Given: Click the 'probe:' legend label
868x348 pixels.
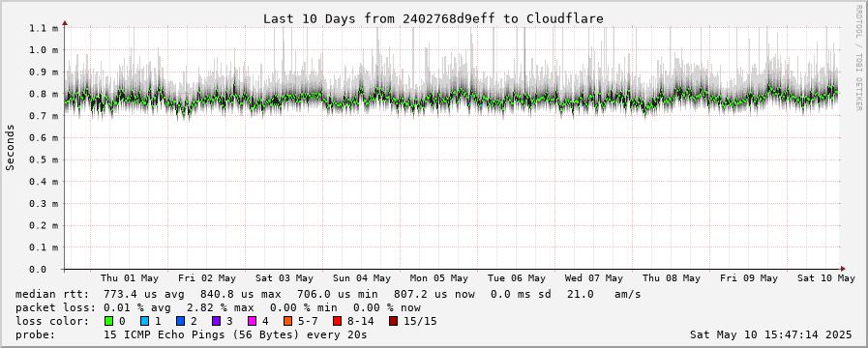Looking at the screenshot, I should 36,334.
